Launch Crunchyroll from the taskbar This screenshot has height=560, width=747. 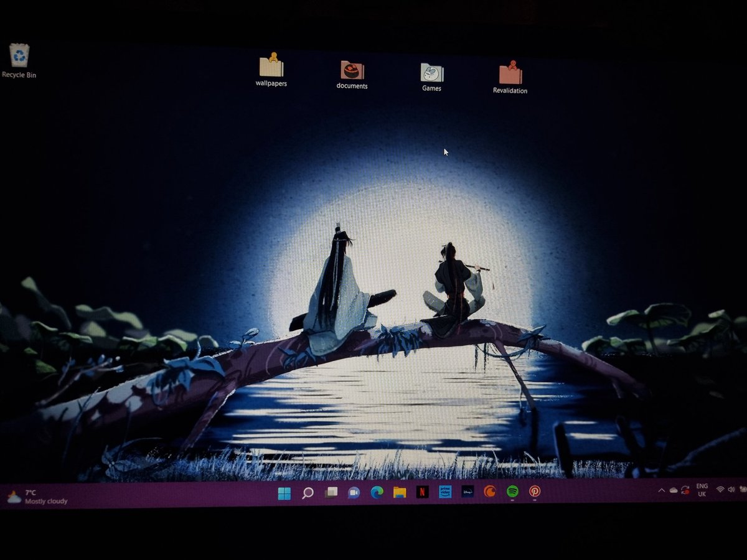click(490, 492)
